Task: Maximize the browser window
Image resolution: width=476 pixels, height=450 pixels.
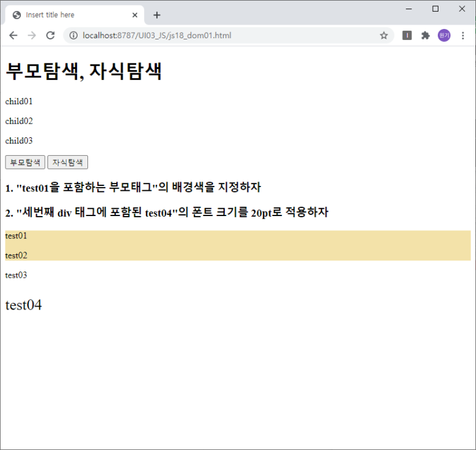Action: 435,9
